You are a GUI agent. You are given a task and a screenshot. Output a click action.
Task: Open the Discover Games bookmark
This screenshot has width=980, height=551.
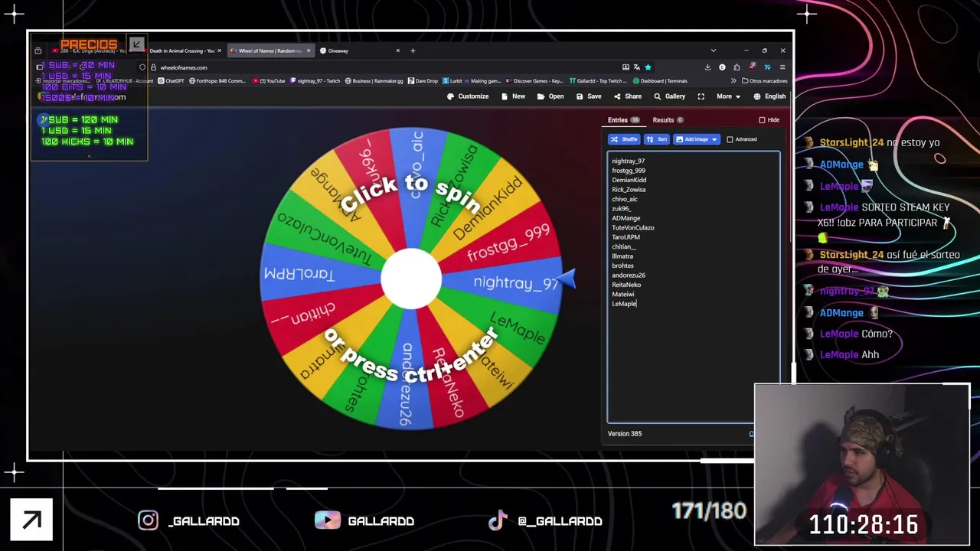[534, 81]
